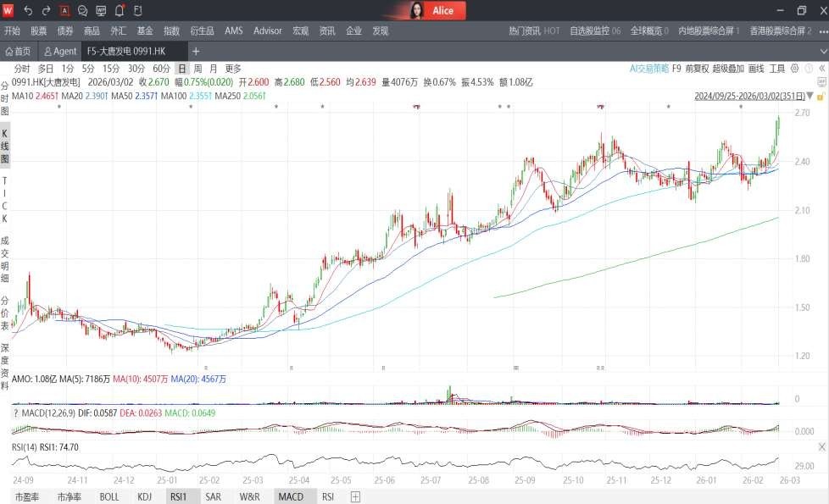This screenshot has width=829, height=504.
Task: Switch to the Agent tab
Action: point(60,51)
